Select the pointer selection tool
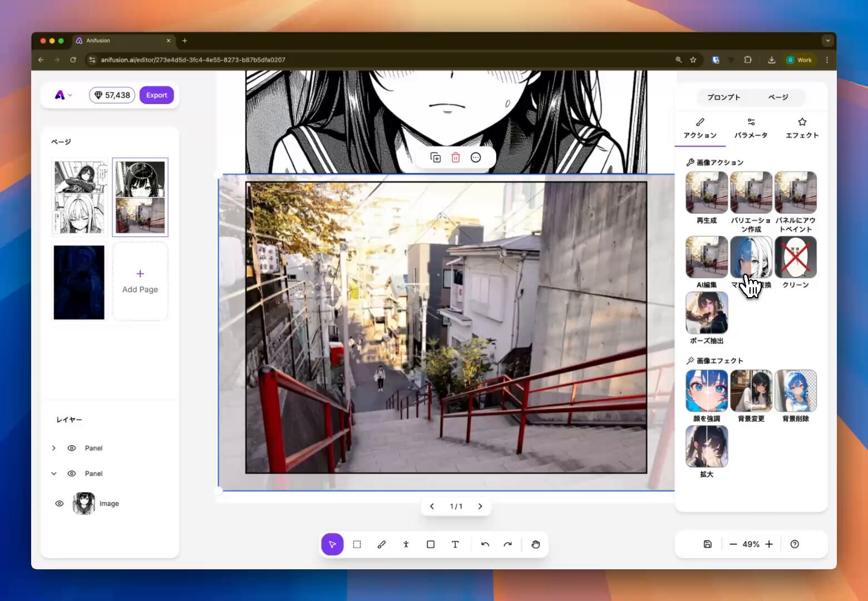 pos(332,544)
